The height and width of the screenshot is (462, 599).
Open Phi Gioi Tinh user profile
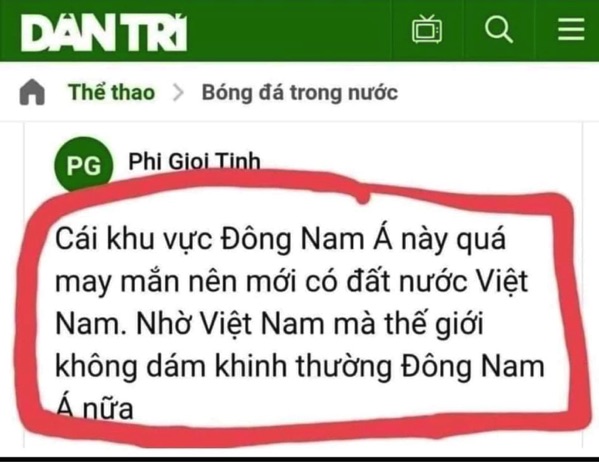pyautogui.click(x=194, y=161)
